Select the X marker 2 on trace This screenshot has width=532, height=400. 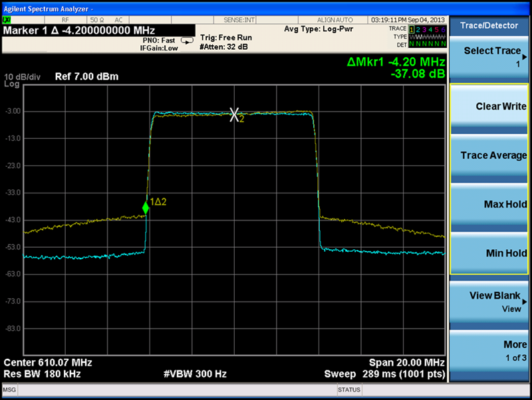(234, 114)
